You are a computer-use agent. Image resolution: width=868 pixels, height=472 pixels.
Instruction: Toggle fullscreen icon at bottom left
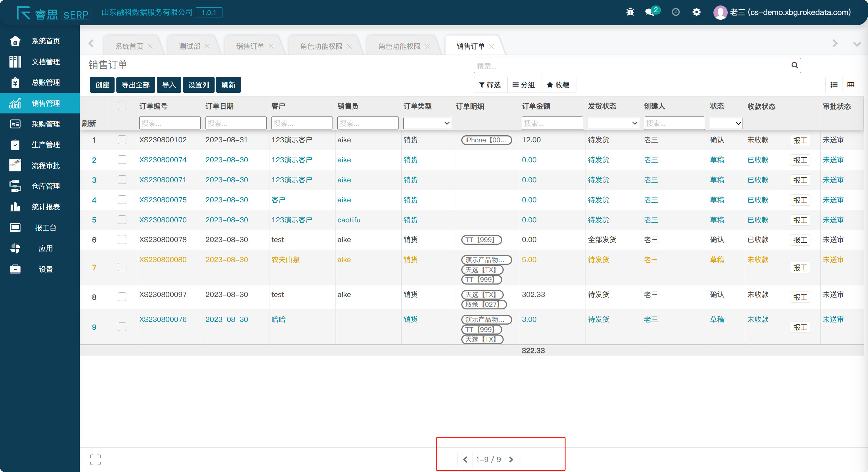click(x=95, y=460)
